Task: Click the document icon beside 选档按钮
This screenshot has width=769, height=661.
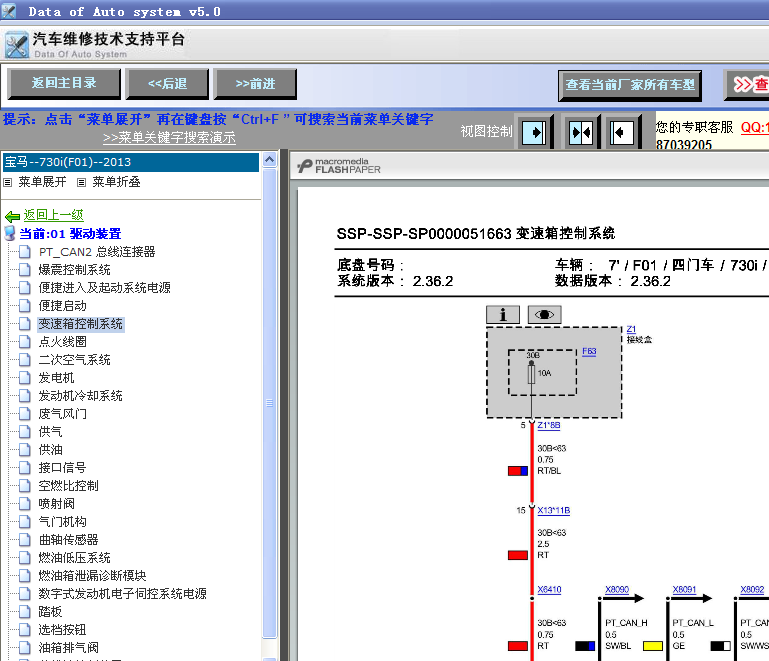Action: [x=25, y=630]
